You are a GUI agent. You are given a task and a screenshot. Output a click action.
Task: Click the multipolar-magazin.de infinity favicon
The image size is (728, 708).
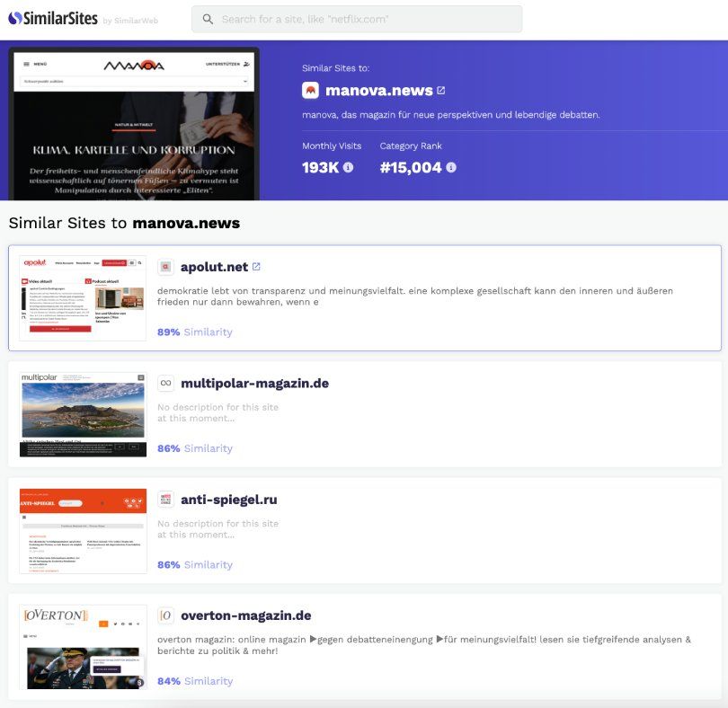(165, 384)
